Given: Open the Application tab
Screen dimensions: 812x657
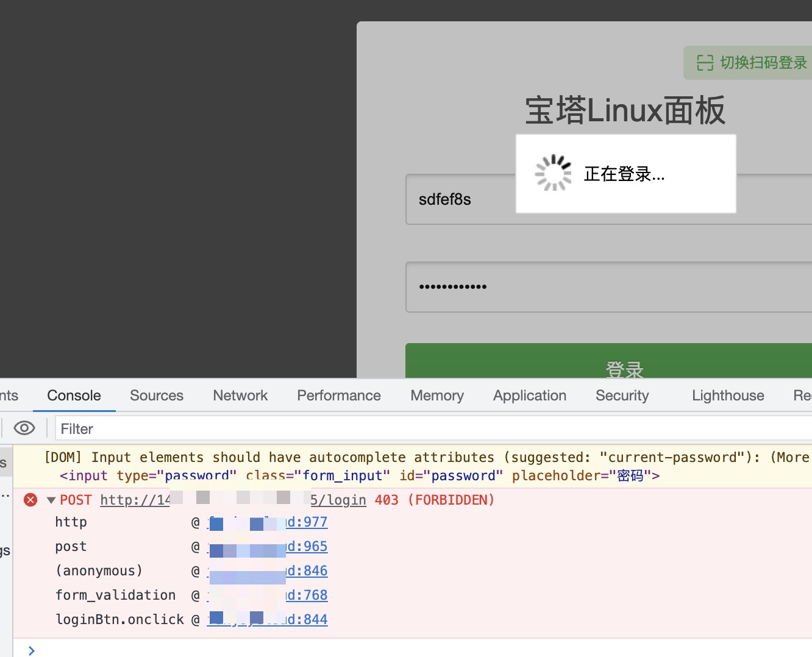Looking at the screenshot, I should 530,396.
